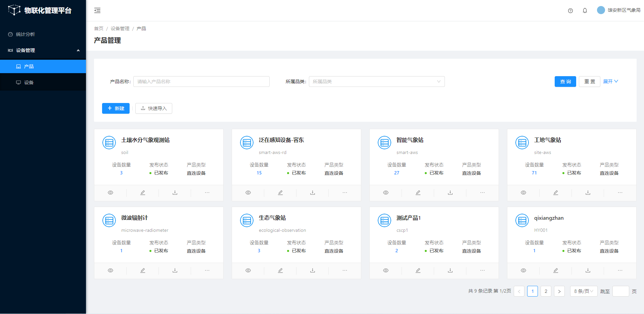
Task: View details via eye icon on 工地气象站
Action: (523, 193)
